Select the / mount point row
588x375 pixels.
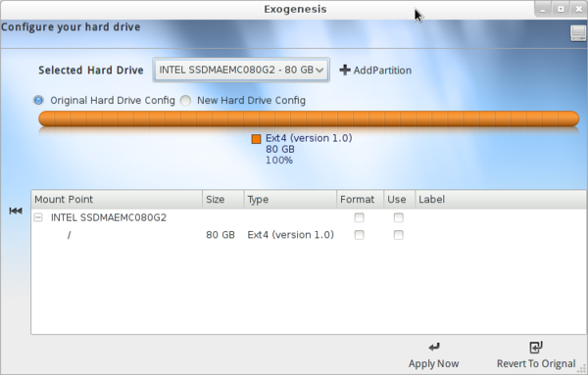[309, 235]
